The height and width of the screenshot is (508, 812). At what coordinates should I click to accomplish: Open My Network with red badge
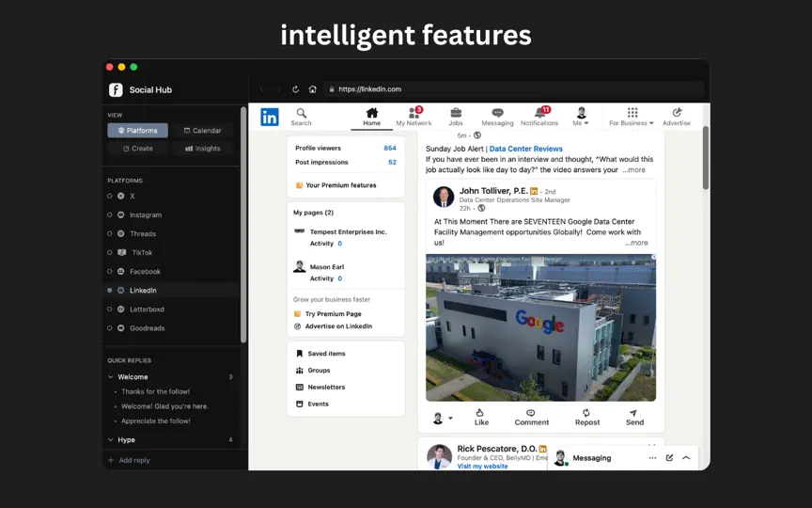tap(414, 118)
